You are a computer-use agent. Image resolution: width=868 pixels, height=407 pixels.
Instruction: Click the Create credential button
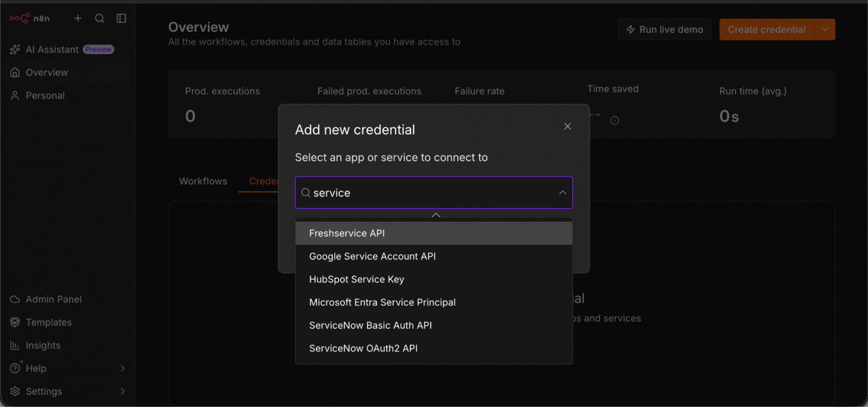click(x=767, y=29)
